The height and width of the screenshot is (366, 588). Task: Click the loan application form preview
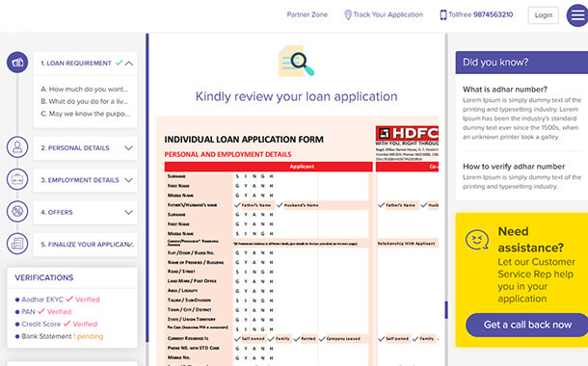[298, 241]
